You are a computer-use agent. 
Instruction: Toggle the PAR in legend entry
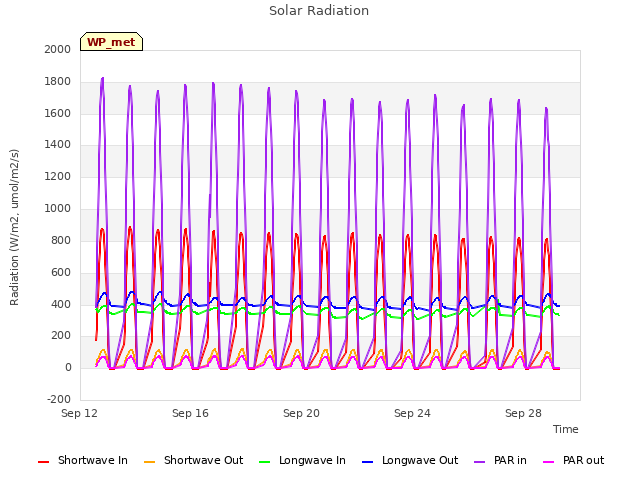(500, 460)
